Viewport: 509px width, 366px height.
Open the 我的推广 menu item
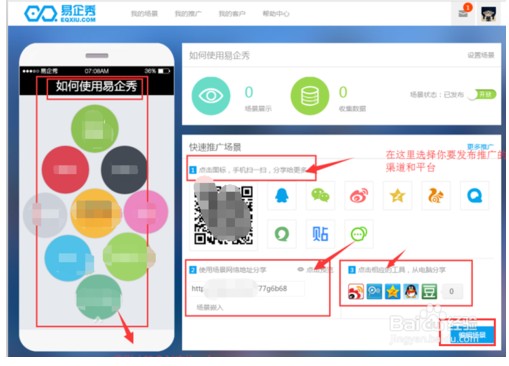pos(188,14)
